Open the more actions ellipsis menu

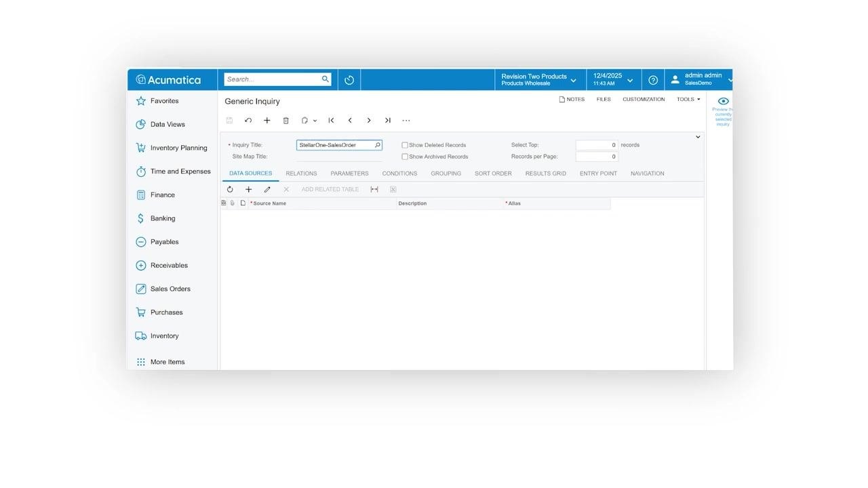[x=406, y=121]
